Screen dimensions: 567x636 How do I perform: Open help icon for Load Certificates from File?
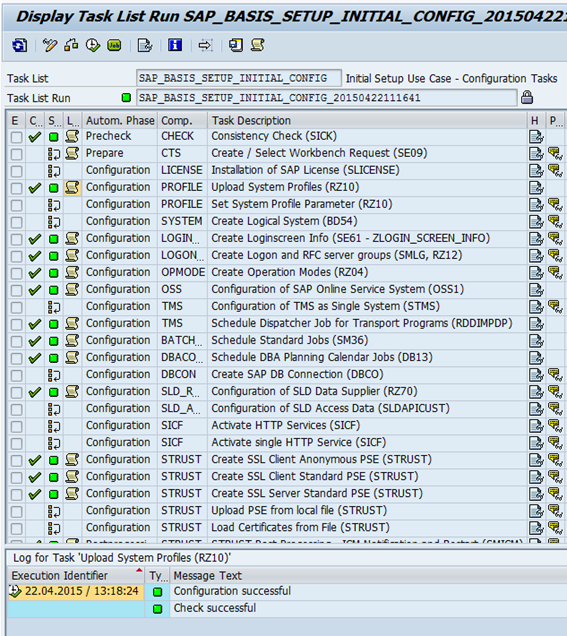[x=536, y=529]
